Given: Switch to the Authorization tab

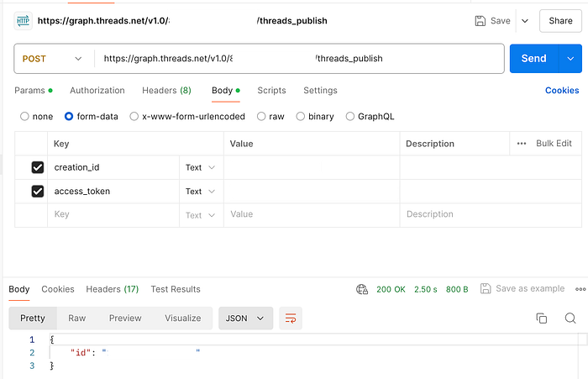Looking at the screenshot, I should click(97, 91).
